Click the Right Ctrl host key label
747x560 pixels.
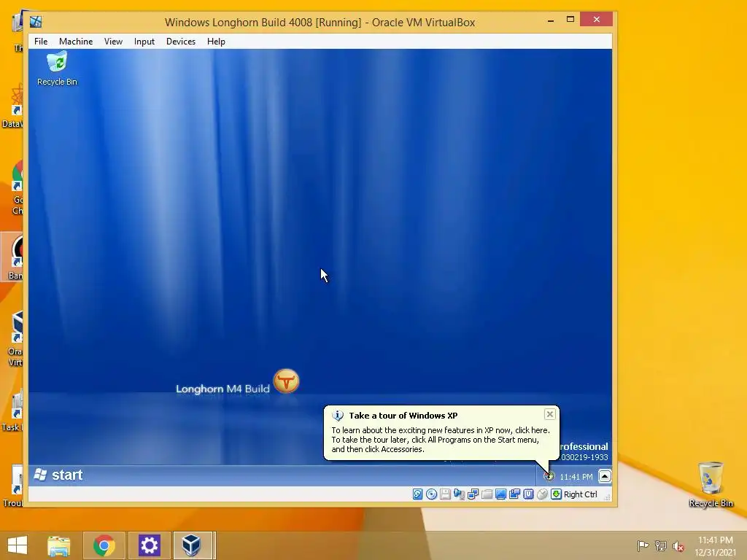[580, 494]
